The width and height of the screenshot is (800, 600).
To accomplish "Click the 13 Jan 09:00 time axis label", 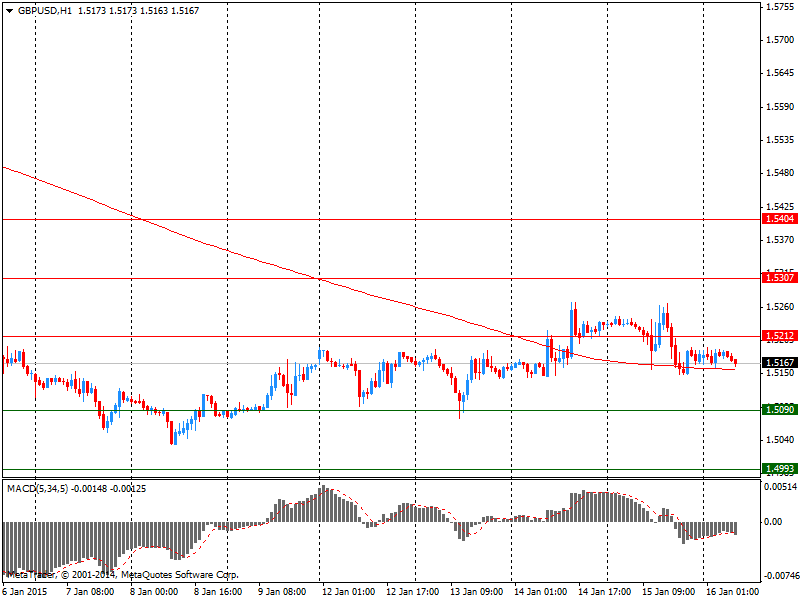I will point(477,592).
